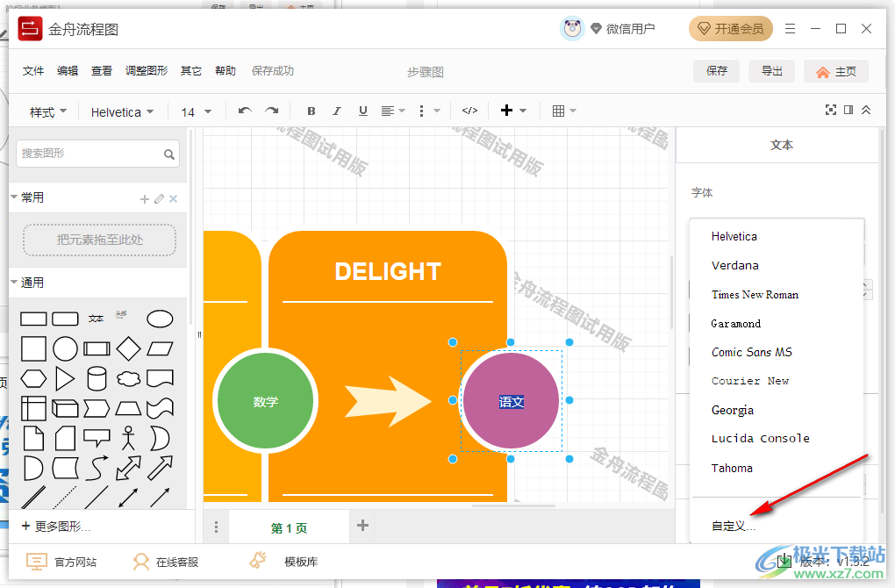Image resolution: width=895 pixels, height=588 pixels.
Task: Click the fullscreen icon in the toolbar
Action: [830, 111]
